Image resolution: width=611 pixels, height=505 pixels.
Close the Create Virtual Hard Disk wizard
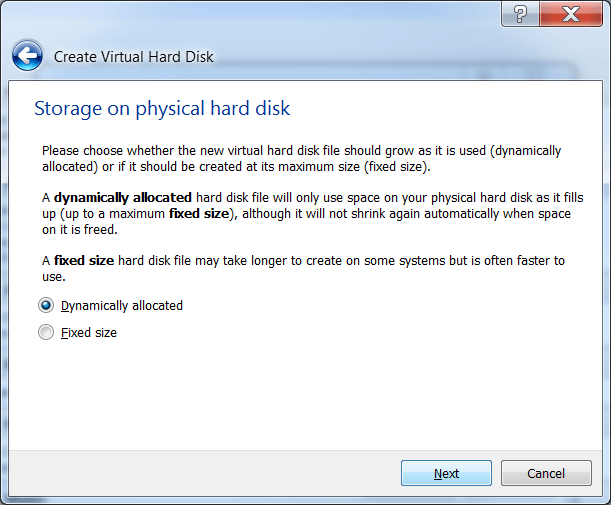[571, 14]
